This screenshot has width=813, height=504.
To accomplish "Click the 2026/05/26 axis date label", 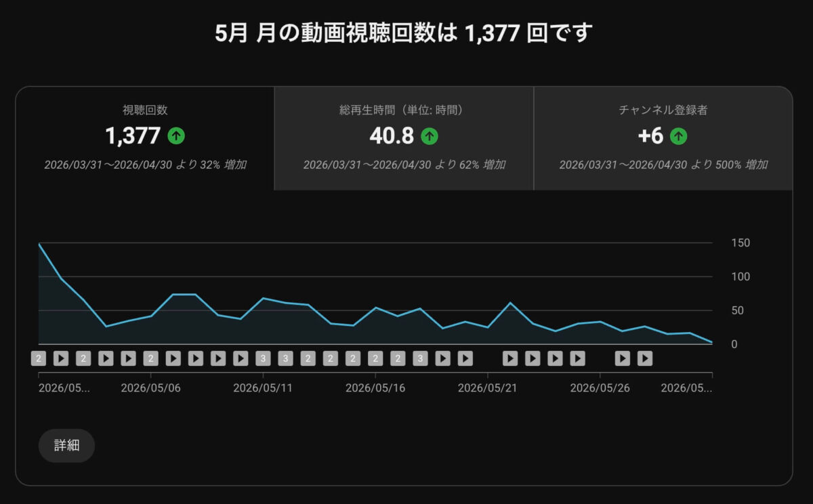I will tap(600, 388).
